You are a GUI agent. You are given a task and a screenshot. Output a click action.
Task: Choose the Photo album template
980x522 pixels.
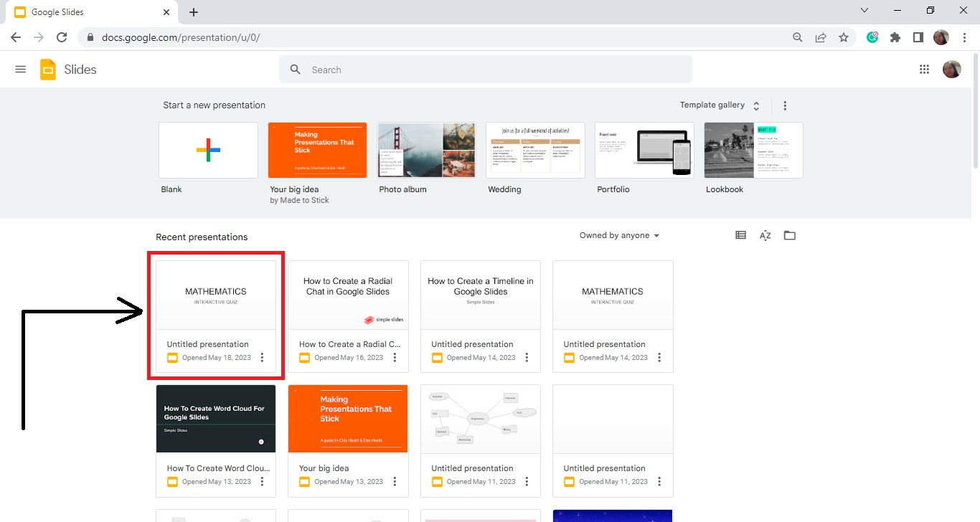tap(426, 150)
